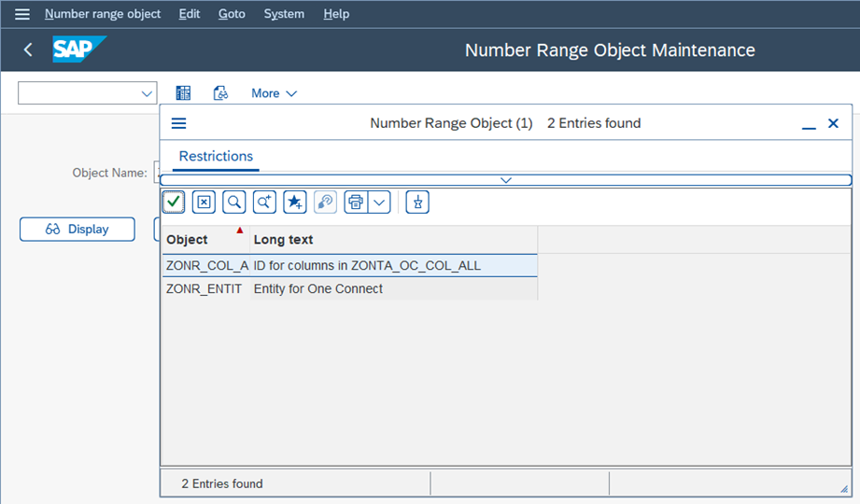Click the overview table icon beside command field
860x504 pixels.
click(183, 93)
